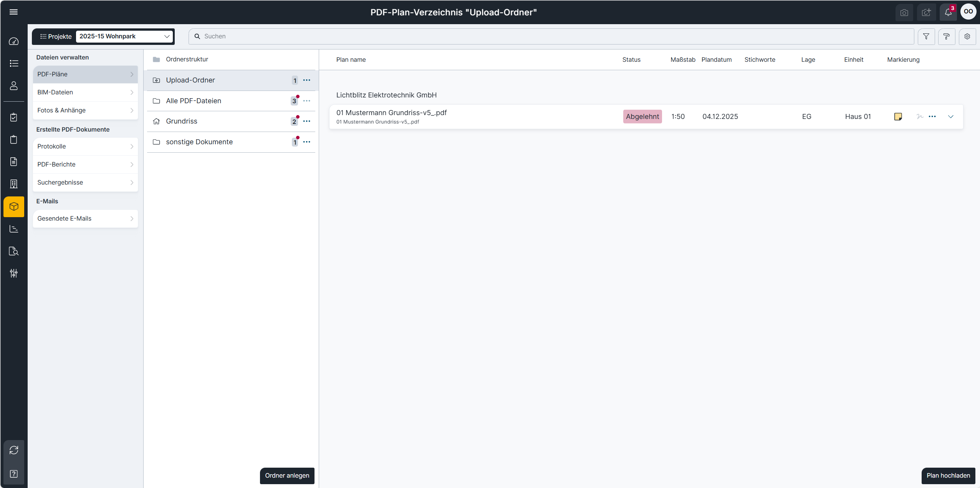Click the notification bell icon
Image resolution: width=980 pixels, height=488 pixels.
[948, 12]
